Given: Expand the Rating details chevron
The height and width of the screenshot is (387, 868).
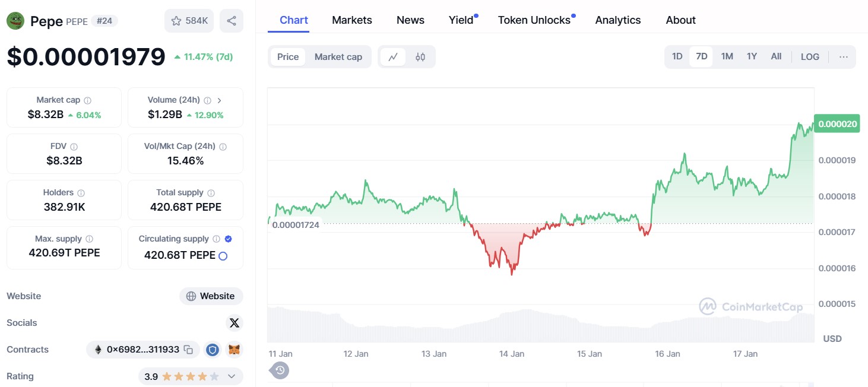Looking at the screenshot, I should 232,376.
